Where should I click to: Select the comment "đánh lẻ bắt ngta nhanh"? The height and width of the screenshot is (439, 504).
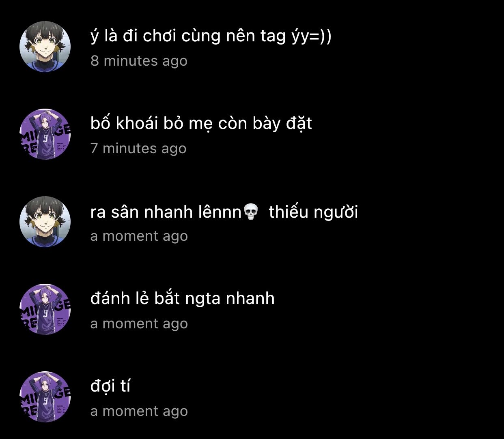click(x=183, y=299)
